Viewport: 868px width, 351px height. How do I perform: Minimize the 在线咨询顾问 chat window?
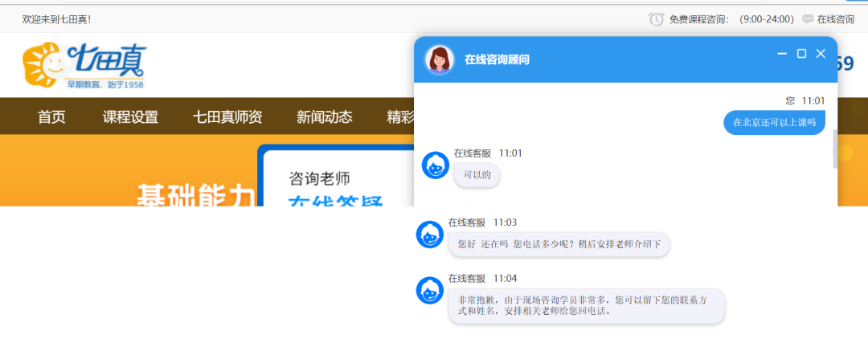(x=782, y=54)
